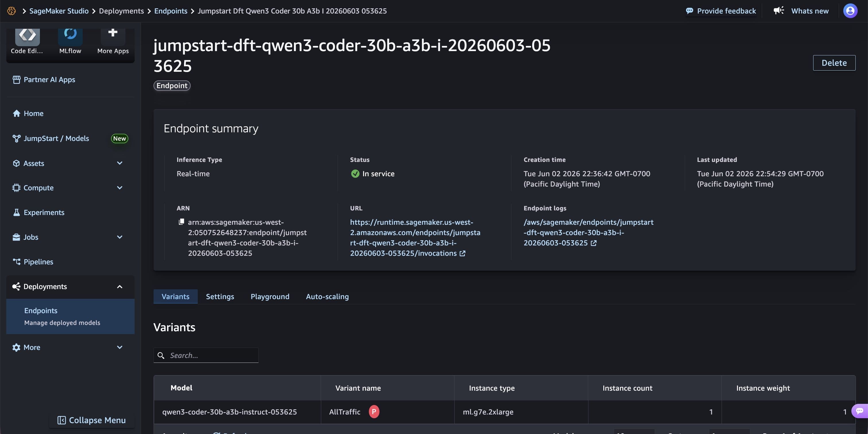
Task: Click the Home house icon
Action: pyautogui.click(x=17, y=113)
